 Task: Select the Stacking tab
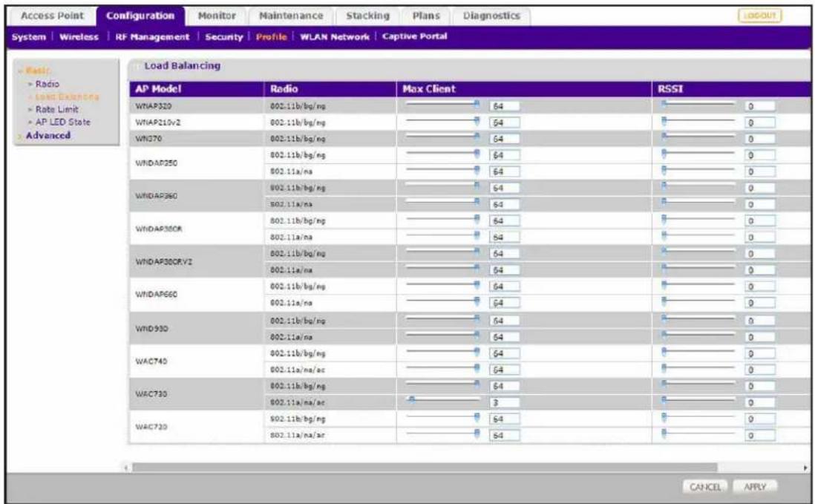pyautogui.click(x=368, y=16)
